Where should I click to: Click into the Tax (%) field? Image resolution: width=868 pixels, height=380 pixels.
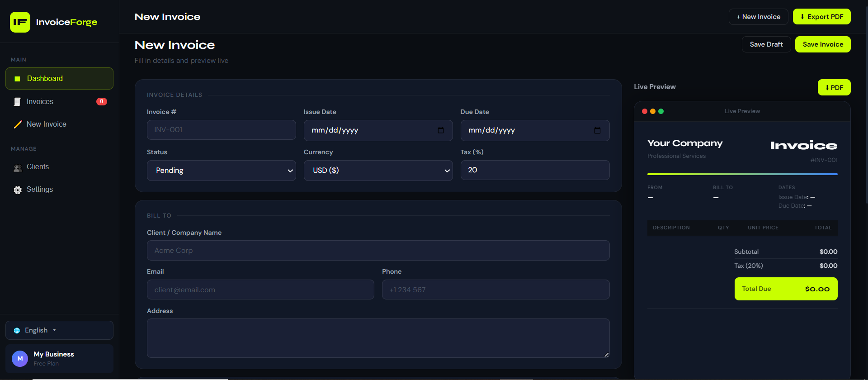pos(535,170)
